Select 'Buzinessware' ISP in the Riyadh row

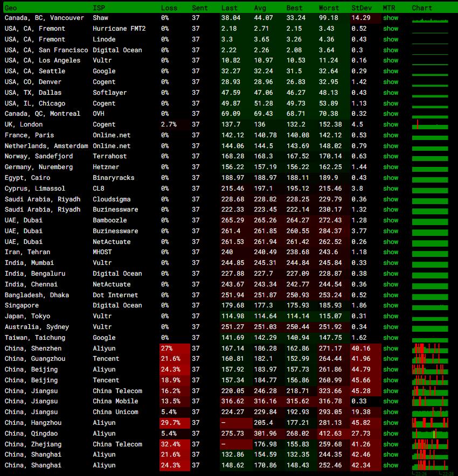point(115,209)
